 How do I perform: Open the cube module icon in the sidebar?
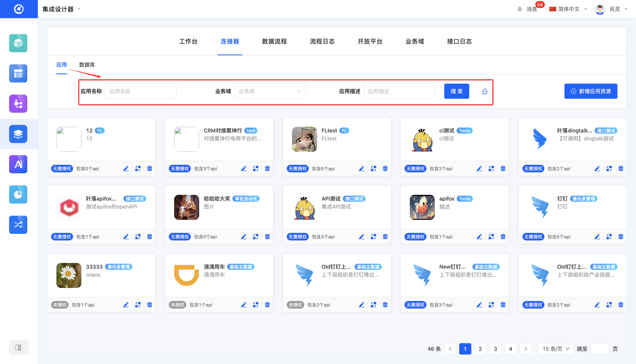click(18, 43)
